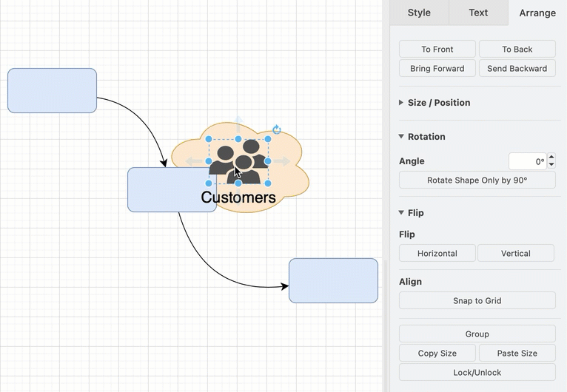The width and height of the screenshot is (567, 392).
Task: Click the bottom-right resize handle of the selection
Action: [x=268, y=183]
